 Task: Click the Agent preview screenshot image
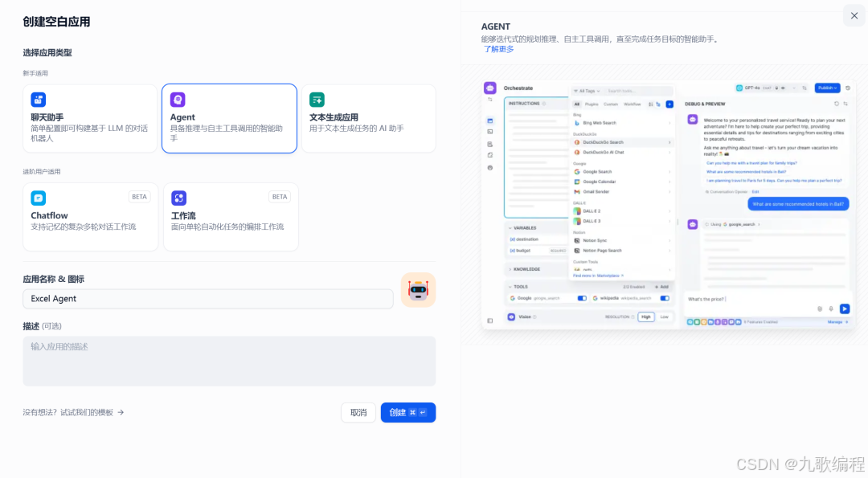click(x=667, y=205)
